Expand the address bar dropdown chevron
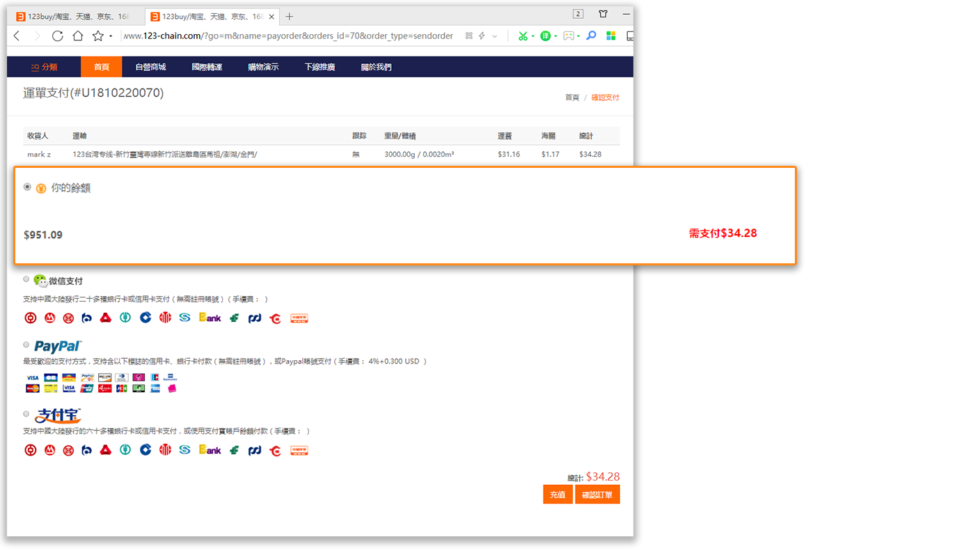Viewport: 980px width, 551px height. [x=495, y=36]
